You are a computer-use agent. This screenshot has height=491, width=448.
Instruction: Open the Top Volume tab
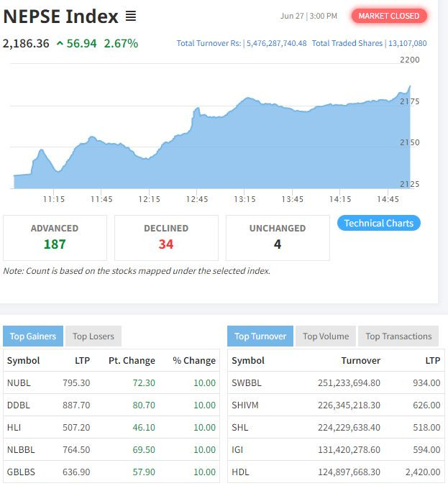point(326,336)
